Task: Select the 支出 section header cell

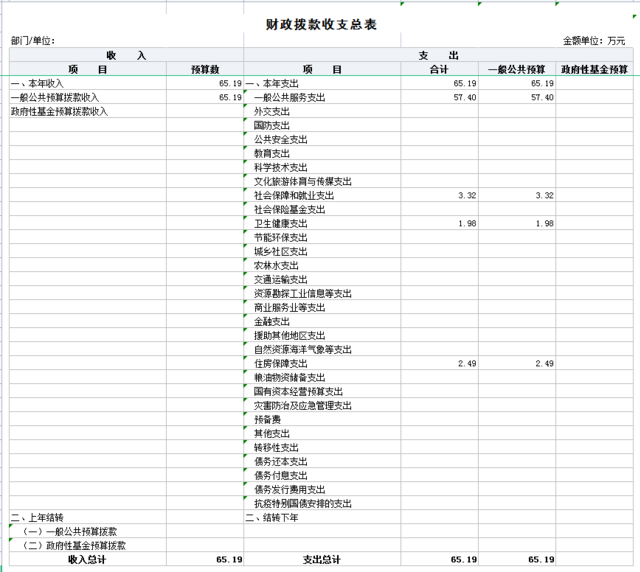Action: 439,56
